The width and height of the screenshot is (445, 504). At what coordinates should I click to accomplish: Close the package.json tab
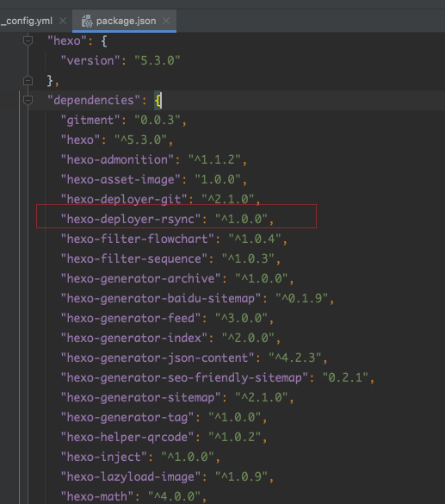point(166,22)
